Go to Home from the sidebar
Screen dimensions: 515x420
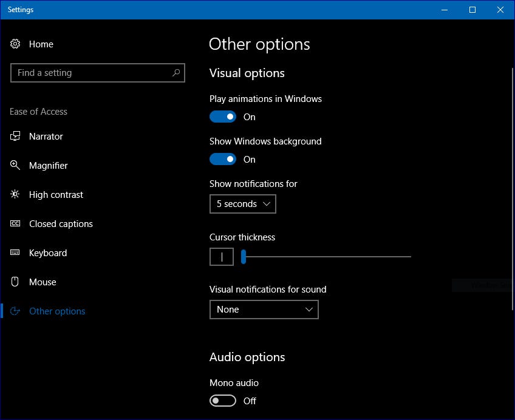tap(41, 44)
